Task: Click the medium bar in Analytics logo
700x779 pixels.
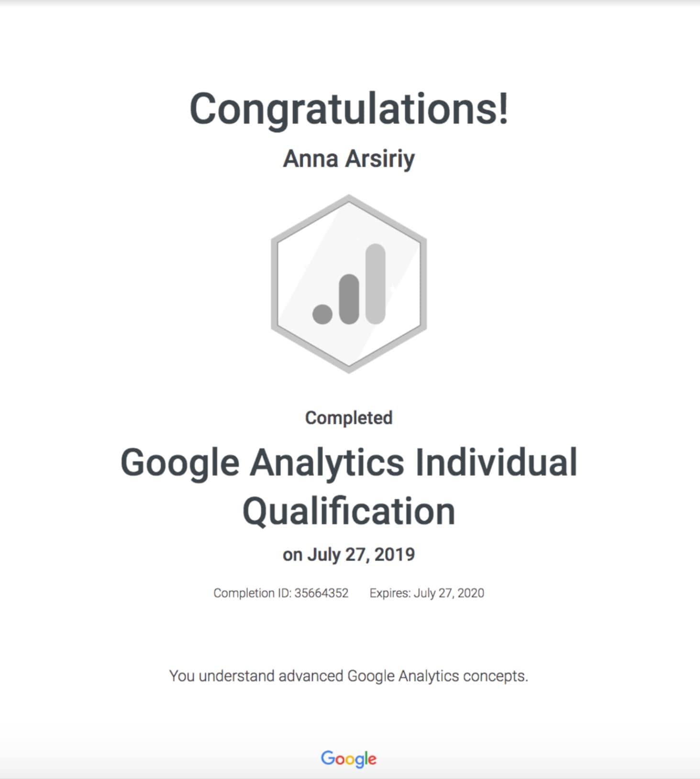Action: point(349,299)
